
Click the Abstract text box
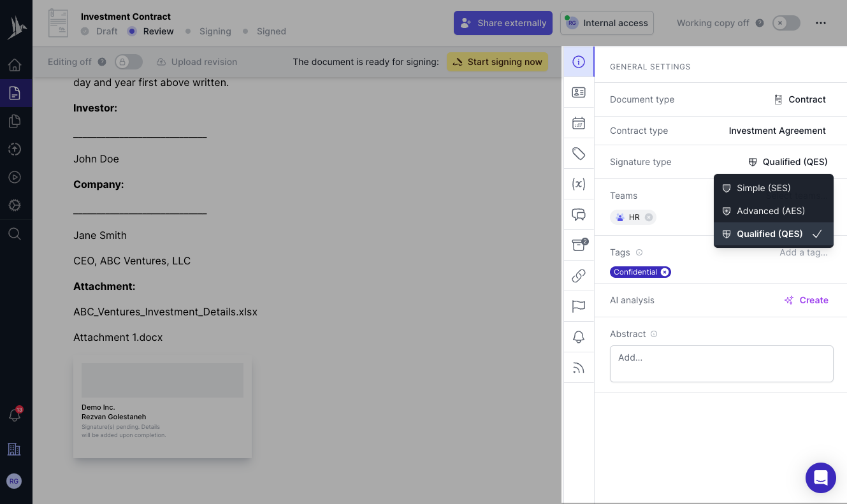tap(721, 364)
